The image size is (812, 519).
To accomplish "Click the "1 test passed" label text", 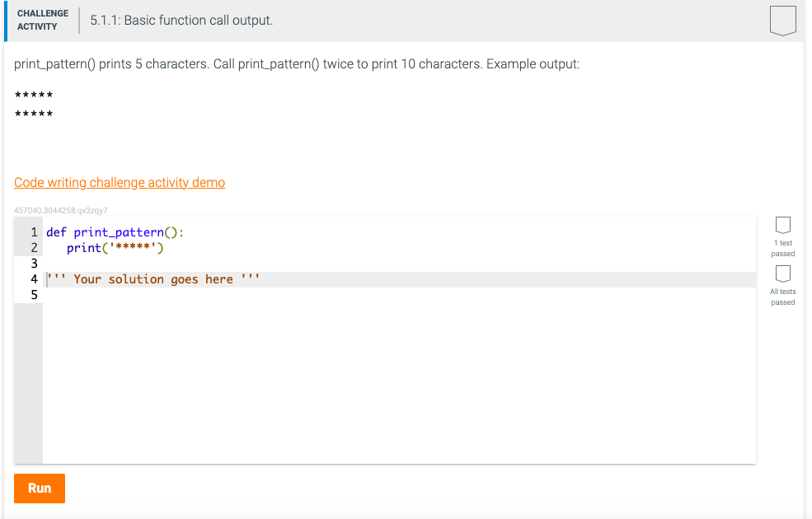I will [781, 248].
